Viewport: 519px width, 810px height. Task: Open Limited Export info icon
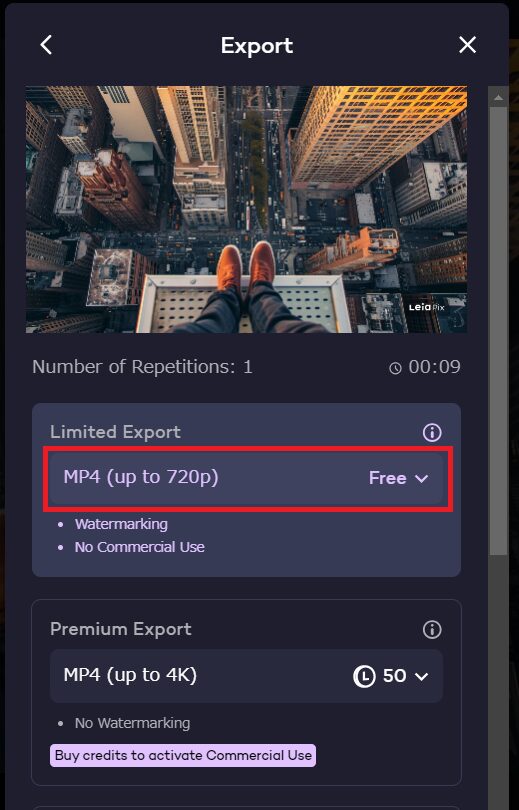(432, 432)
